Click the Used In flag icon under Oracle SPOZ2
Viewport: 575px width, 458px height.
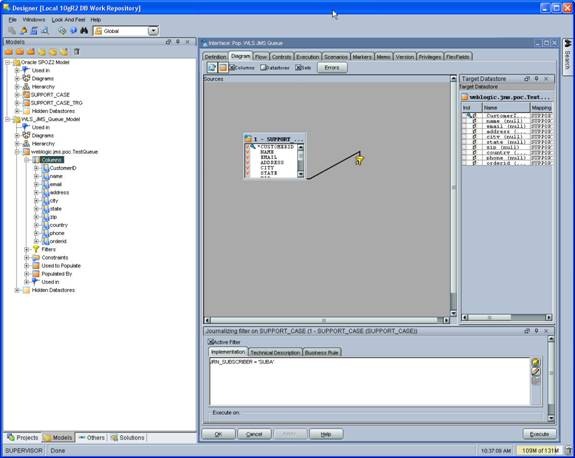26,70
